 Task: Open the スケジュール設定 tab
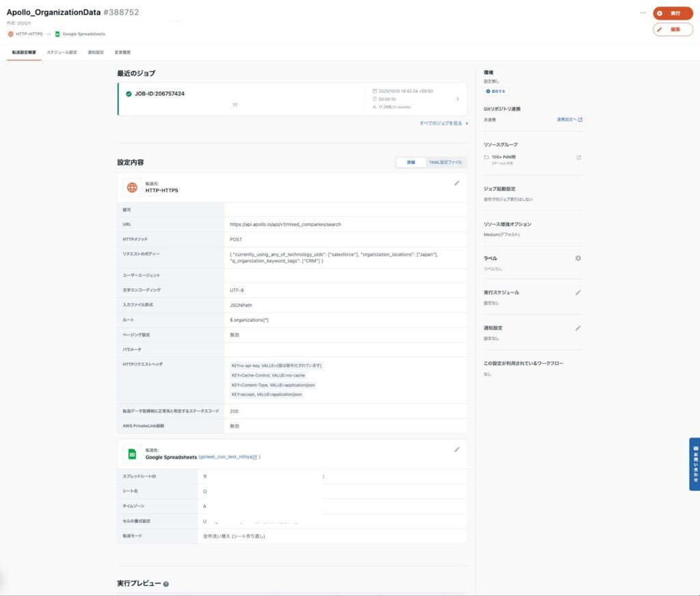pos(62,52)
